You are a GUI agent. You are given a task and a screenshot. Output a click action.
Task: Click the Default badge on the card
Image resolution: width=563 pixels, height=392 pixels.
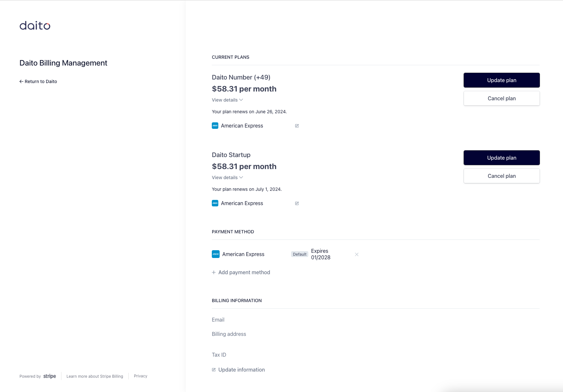point(300,254)
